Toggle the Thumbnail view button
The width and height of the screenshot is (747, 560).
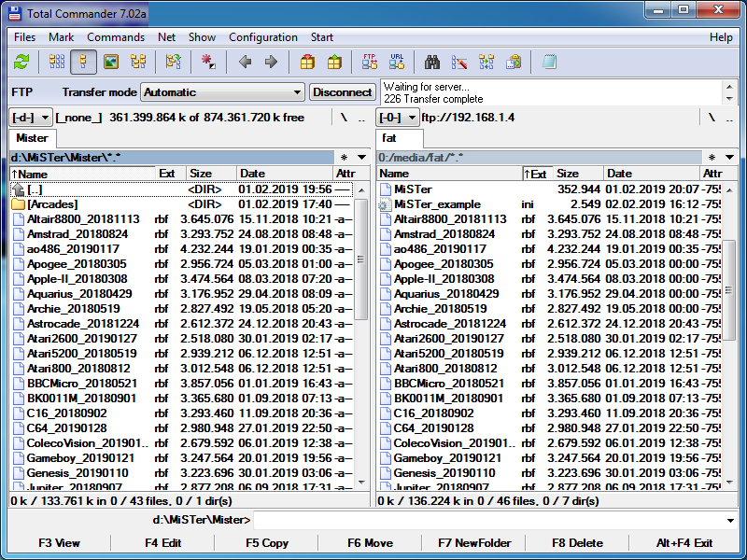[111, 63]
